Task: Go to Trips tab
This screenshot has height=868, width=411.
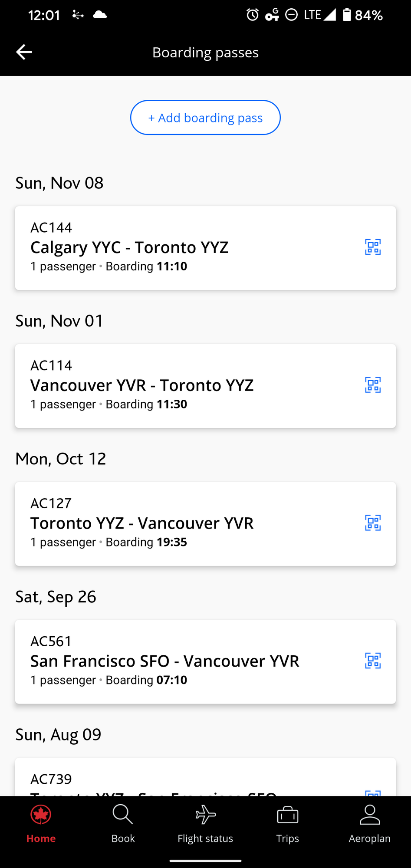Action: coord(287,824)
